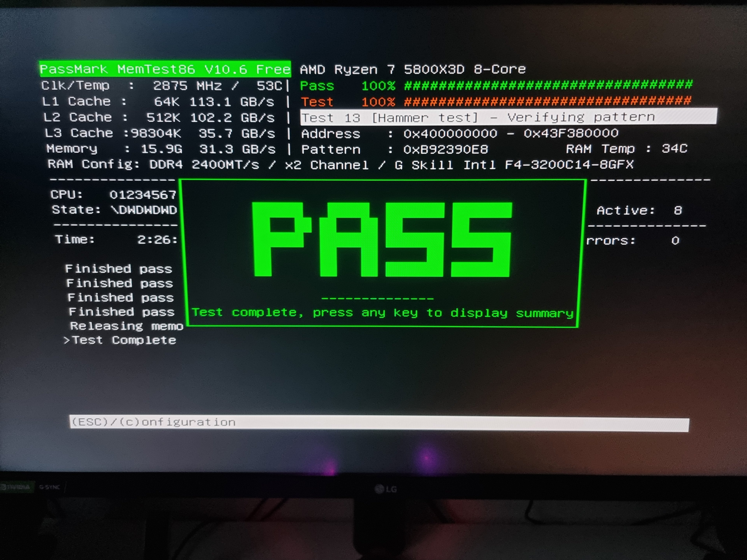Click the Errors count value 0
Image resolution: width=747 pixels, height=560 pixels.
click(x=675, y=240)
